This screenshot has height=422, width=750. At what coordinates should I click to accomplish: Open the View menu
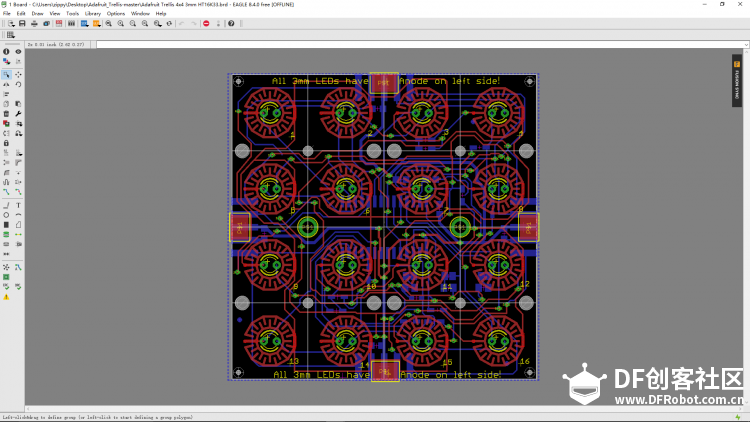click(55, 13)
